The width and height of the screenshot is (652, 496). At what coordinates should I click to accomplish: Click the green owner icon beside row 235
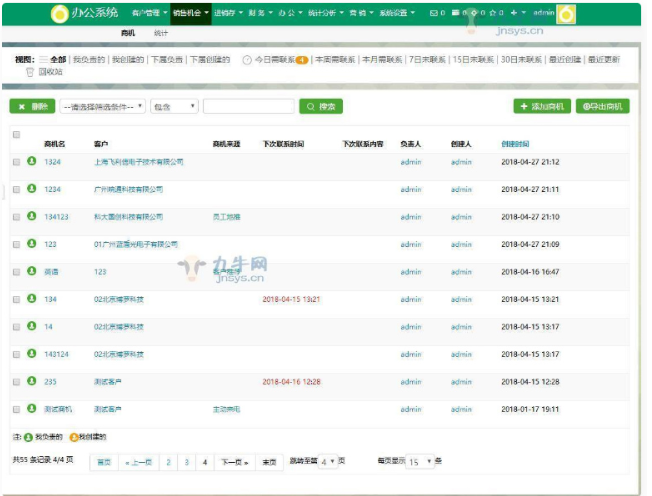point(31,381)
